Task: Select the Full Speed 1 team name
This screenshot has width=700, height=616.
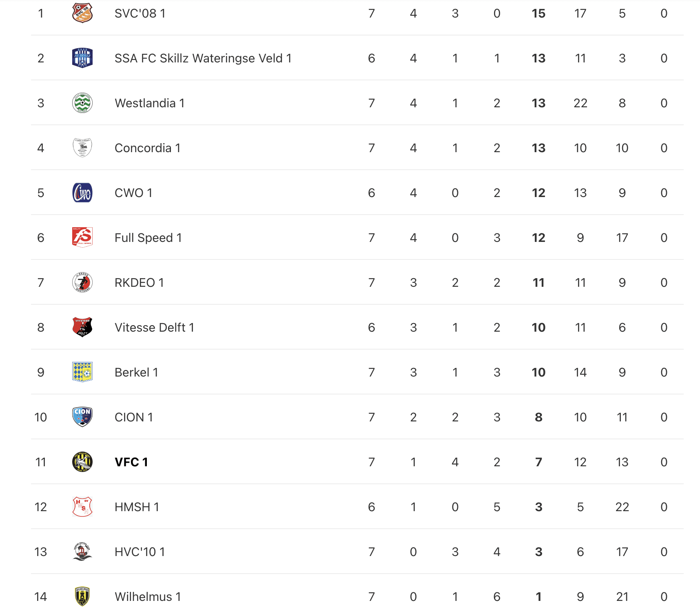Action: pyautogui.click(x=148, y=238)
